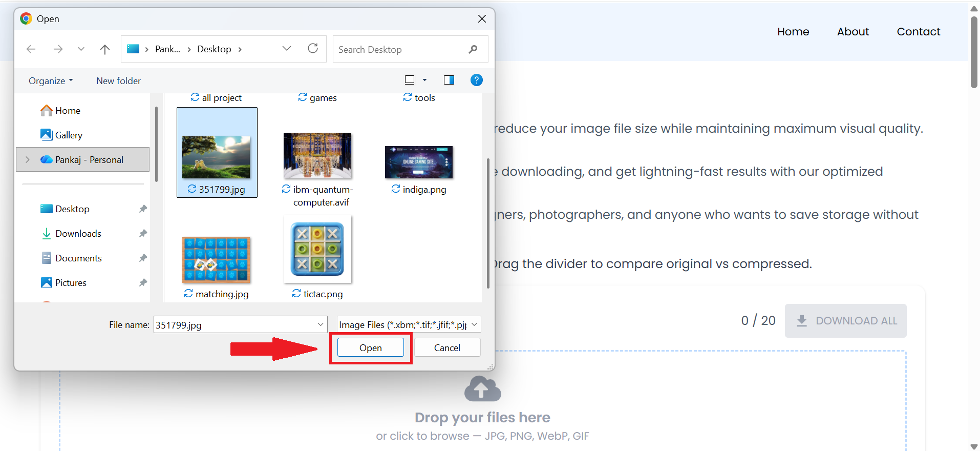Click the file list vertical scrollbar

[488, 223]
